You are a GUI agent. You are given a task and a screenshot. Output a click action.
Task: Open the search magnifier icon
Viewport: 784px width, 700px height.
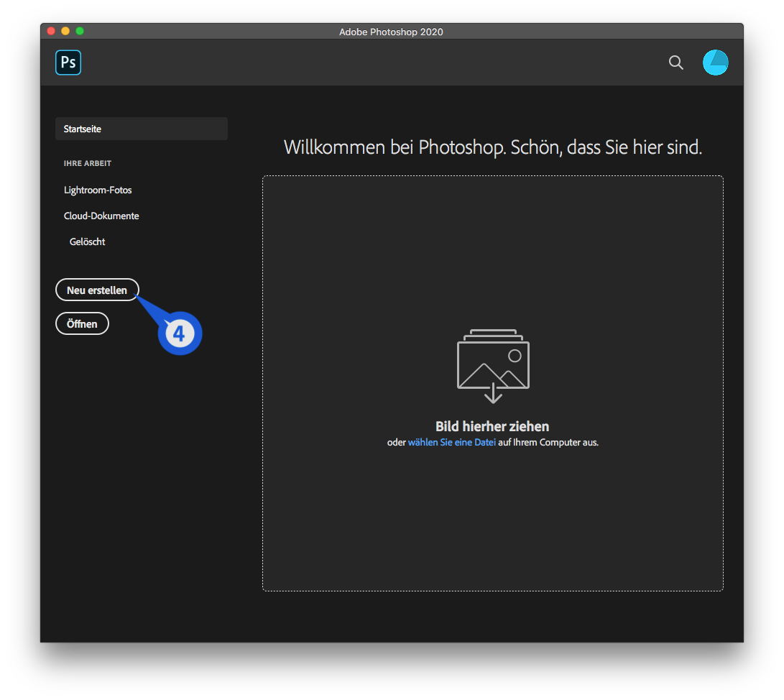tap(676, 63)
